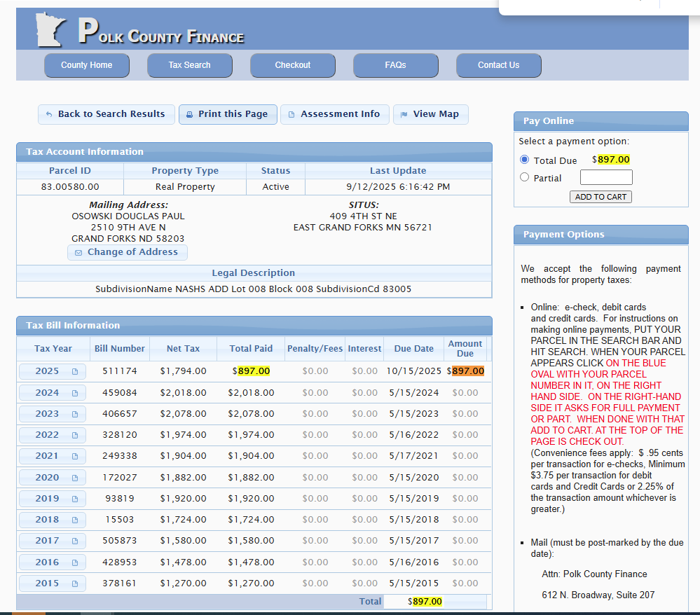This screenshot has width=700, height=615.
Task: Open the FAQs navigation tab
Action: click(395, 65)
